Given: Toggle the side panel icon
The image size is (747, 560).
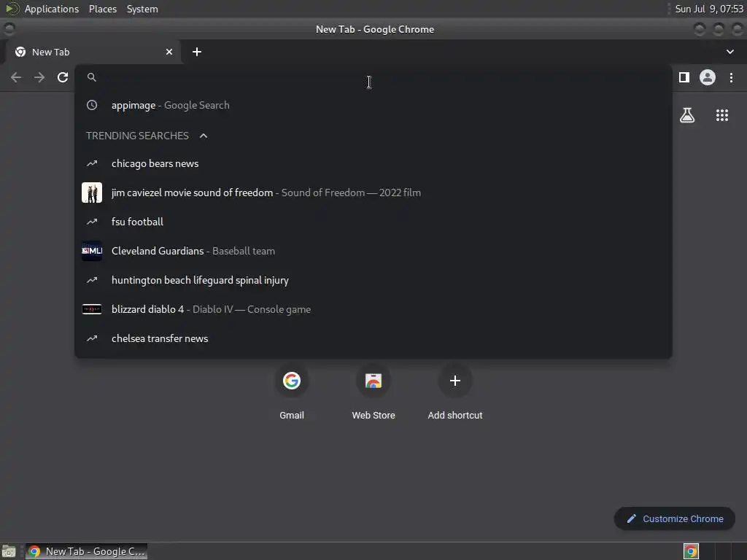Looking at the screenshot, I should point(684,77).
